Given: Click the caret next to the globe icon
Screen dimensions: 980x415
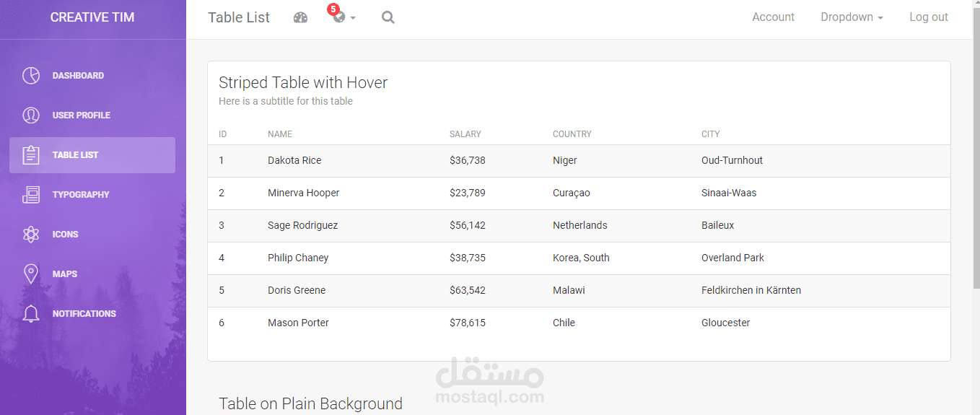Looking at the screenshot, I should [353, 18].
